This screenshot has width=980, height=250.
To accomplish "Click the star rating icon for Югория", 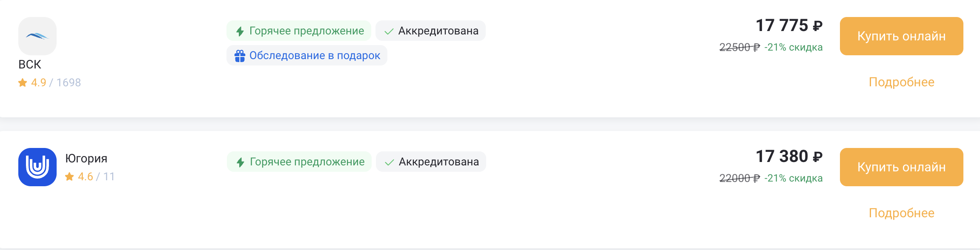I will click(x=69, y=176).
